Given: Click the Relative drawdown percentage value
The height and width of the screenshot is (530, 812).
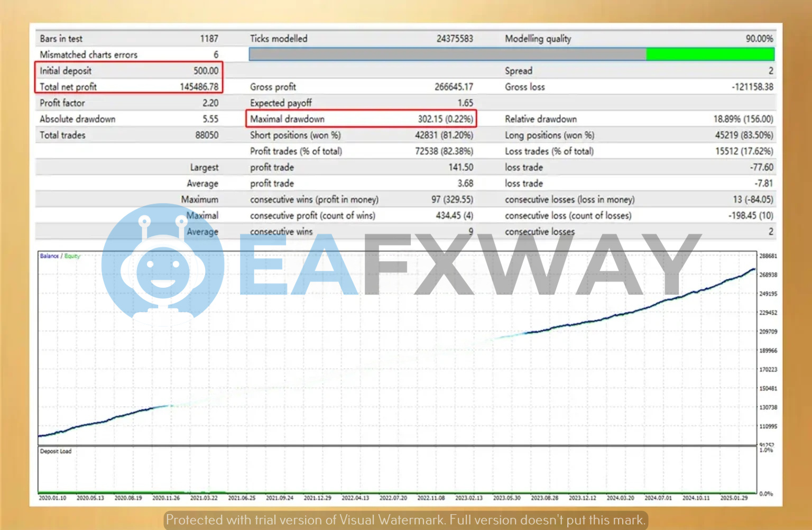Looking at the screenshot, I should [x=743, y=119].
